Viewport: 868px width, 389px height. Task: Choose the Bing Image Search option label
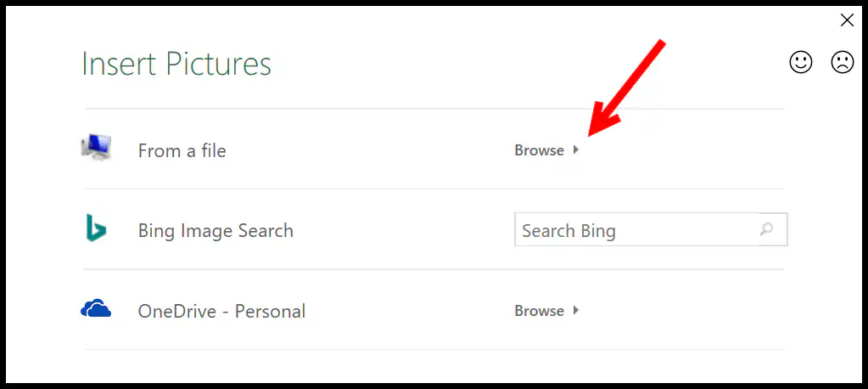point(216,230)
